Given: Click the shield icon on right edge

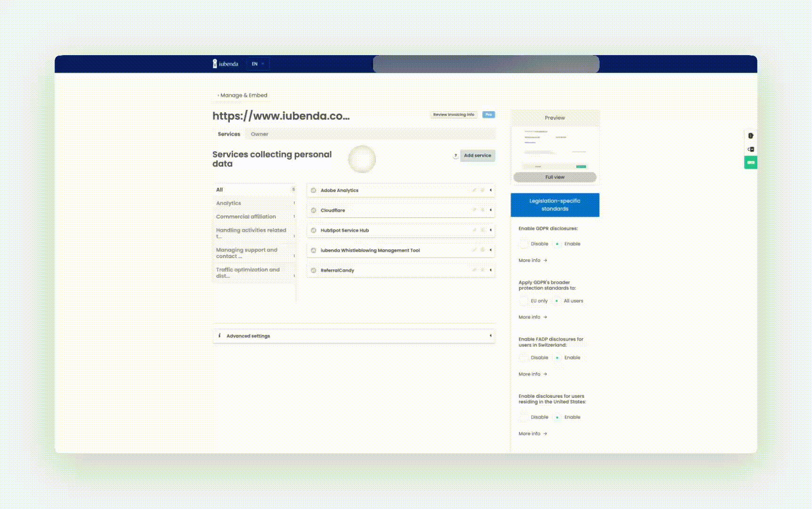Looking at the screenshot, I should [x=751, y=136].
